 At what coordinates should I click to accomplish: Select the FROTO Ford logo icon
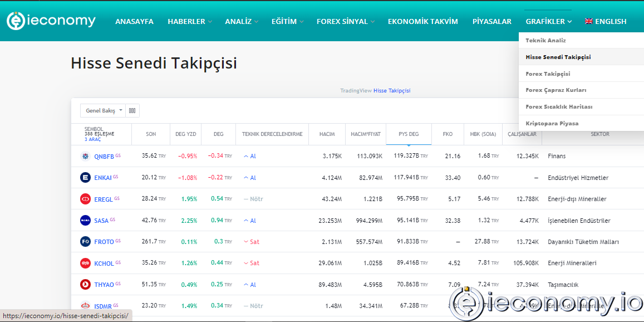tap(85, 241)
